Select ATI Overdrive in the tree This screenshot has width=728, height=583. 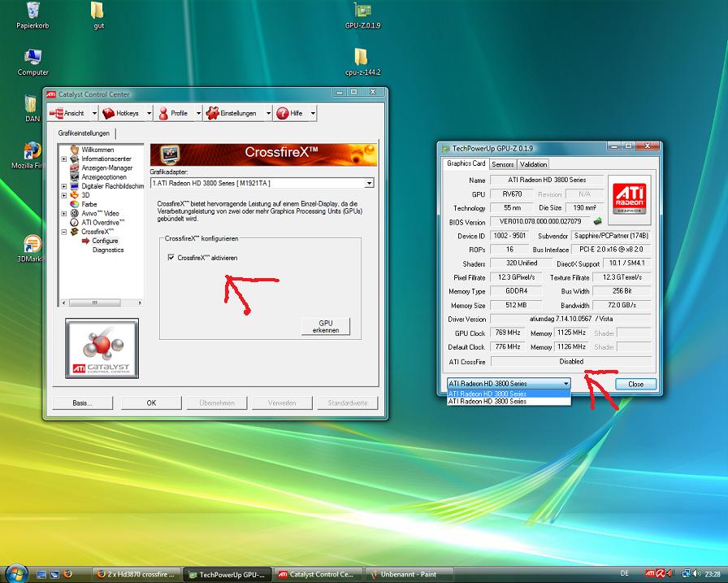point(103,223)
